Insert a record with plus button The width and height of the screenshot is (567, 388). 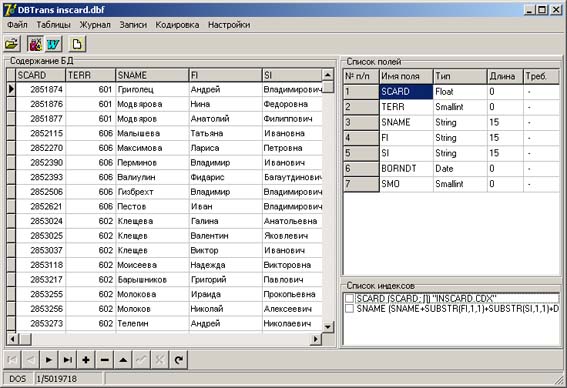(86, 360)
